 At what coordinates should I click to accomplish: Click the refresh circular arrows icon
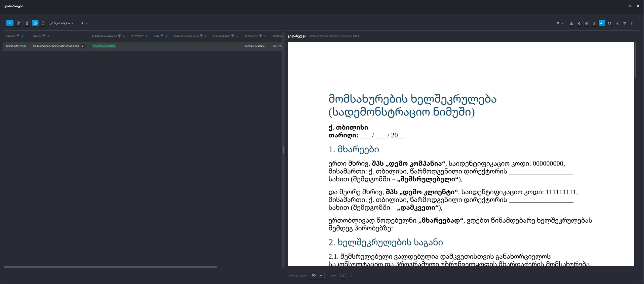point(610,23)
